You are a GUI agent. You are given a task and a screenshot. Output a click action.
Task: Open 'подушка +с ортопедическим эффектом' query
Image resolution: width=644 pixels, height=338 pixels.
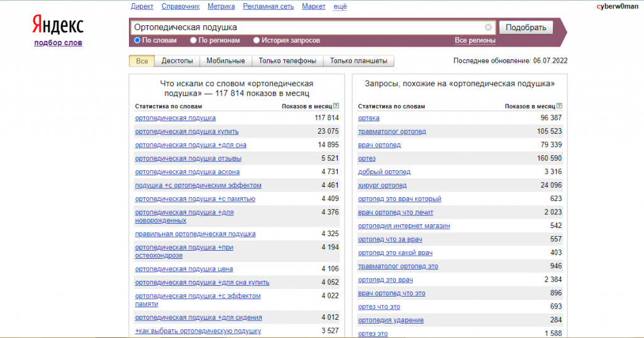198,185
